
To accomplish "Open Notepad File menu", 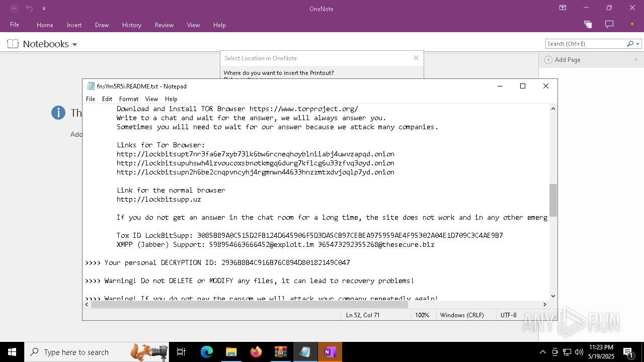I will click(x=91, y=99).
